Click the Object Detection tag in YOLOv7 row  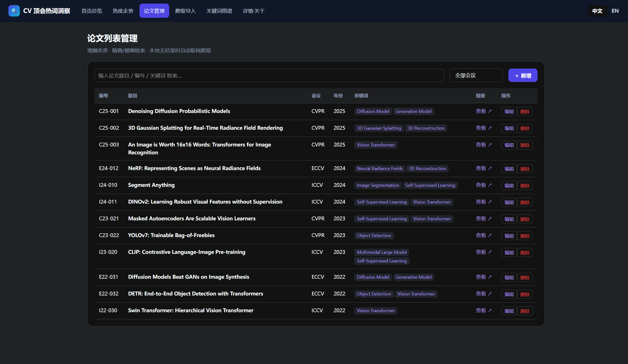point(374,236)
